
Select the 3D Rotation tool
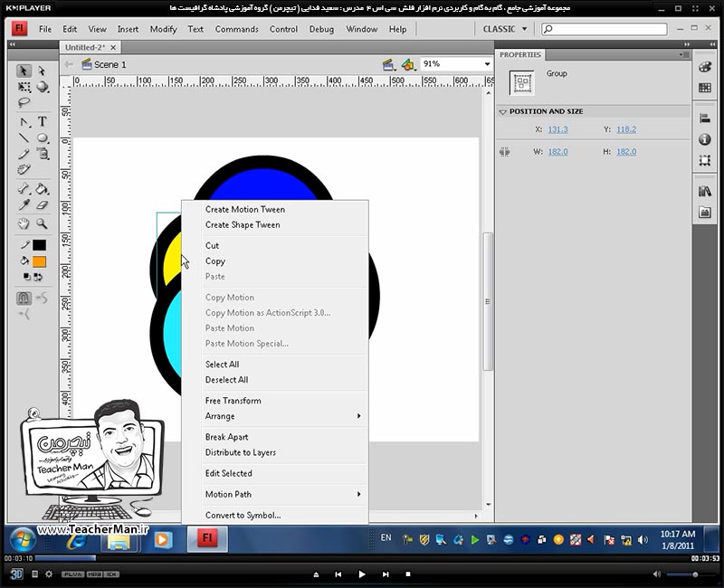[x=42, y=87]
